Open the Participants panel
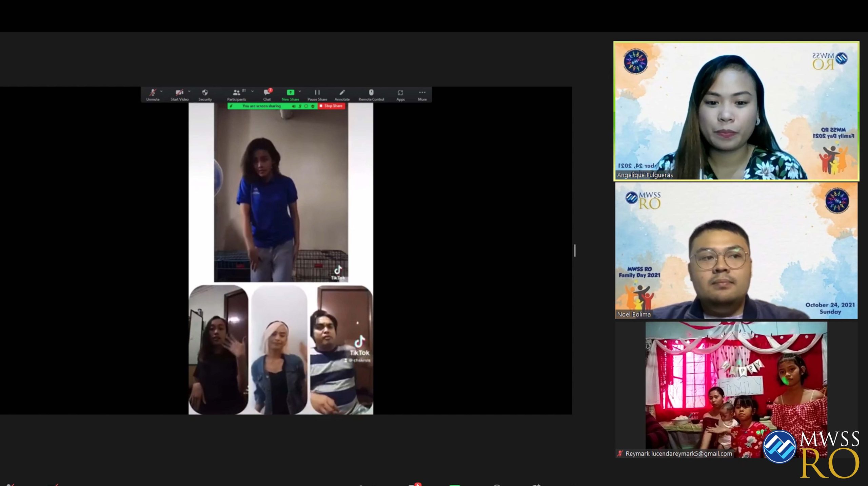This screenshot has height=486, width=868. pyautogui.click(x=236, y=95)
